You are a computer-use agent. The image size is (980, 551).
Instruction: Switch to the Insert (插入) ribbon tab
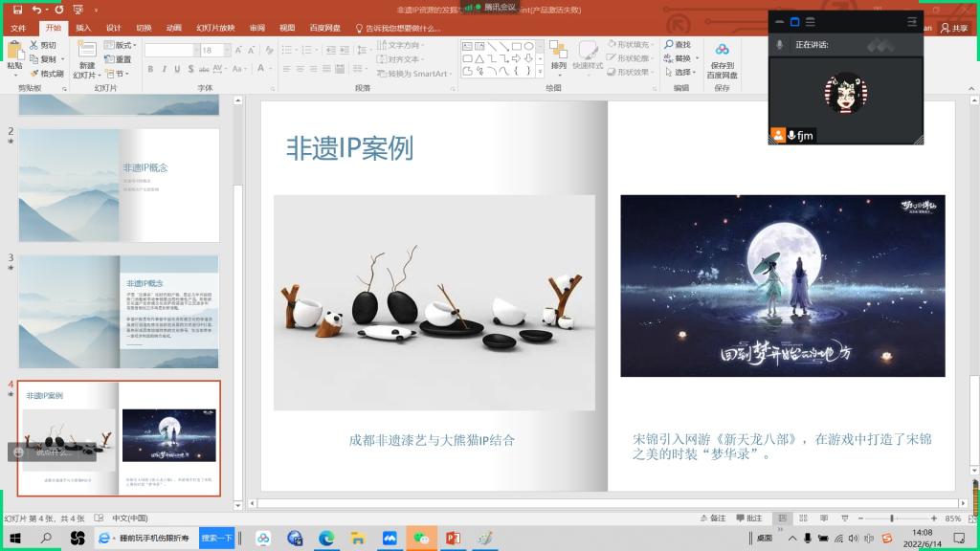(83, 28)
